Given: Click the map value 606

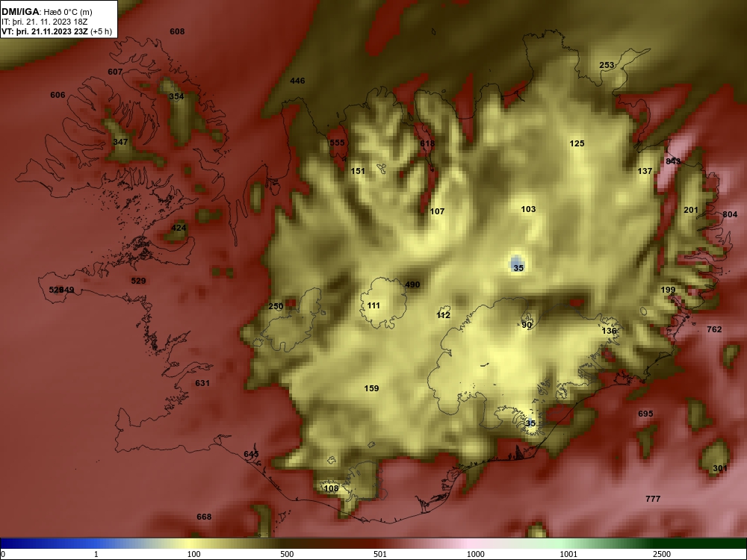Looking at the screenshot, I should point(58,96).
